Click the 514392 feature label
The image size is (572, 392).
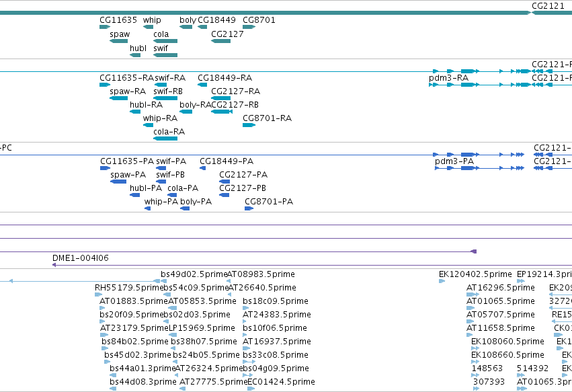532,368
